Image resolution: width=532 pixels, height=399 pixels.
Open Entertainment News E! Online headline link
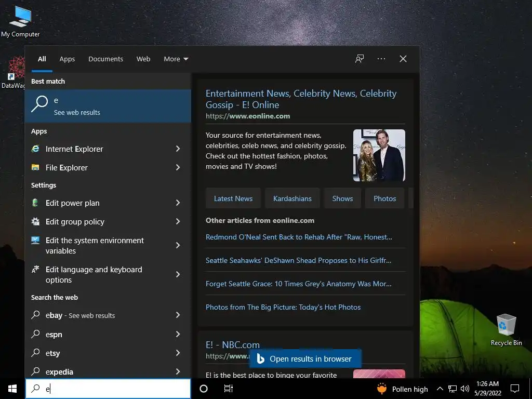(x=301, y=99)
